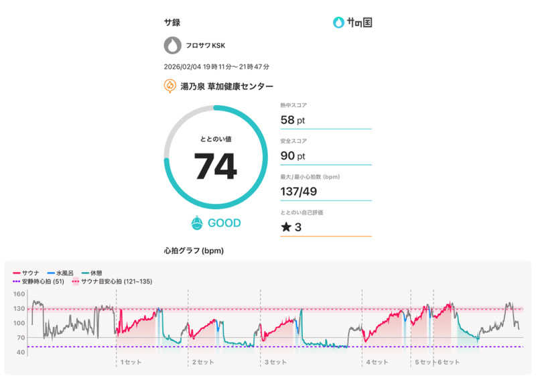Click the サの国 logo water drop icon

tap(339, 23)
